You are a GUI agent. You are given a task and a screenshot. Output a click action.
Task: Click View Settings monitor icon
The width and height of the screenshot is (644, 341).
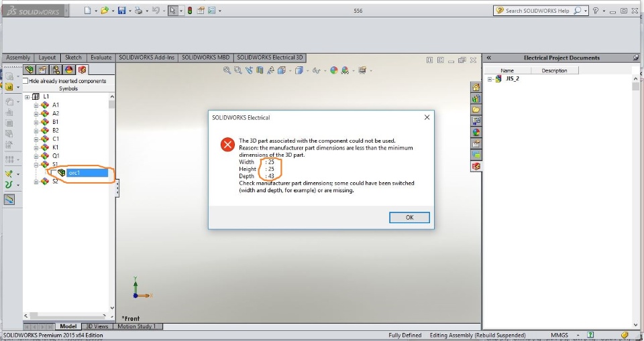[362, 70]
